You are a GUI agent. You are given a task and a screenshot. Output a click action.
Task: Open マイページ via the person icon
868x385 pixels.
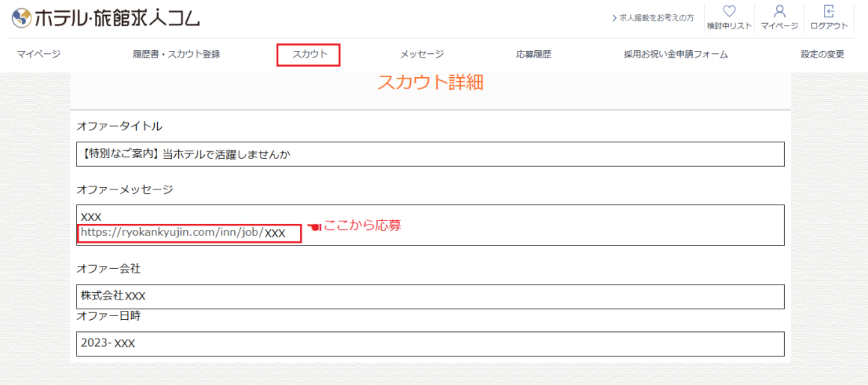tap(780, 12)
